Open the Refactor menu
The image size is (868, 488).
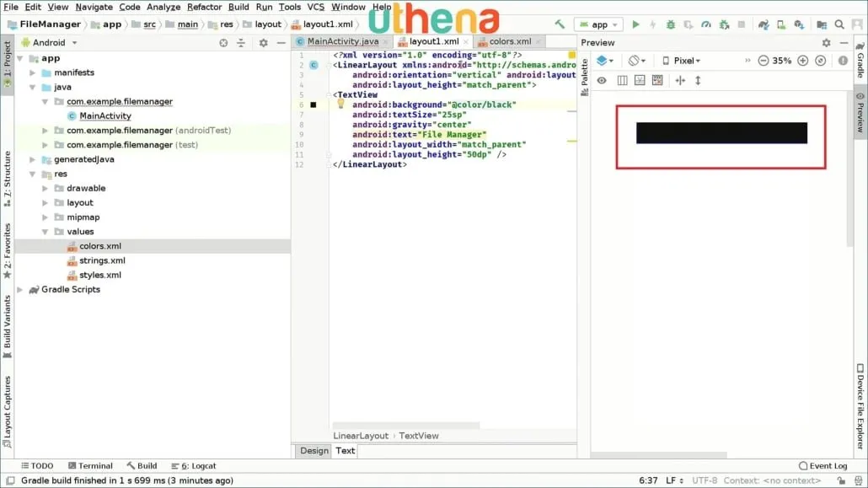point(204,8)
